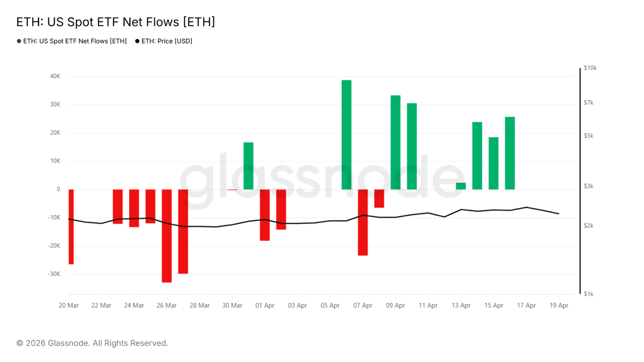Screen dimensions: 644x362
Task: Click the dot beside the Price legend
Action: pos(137,41)
